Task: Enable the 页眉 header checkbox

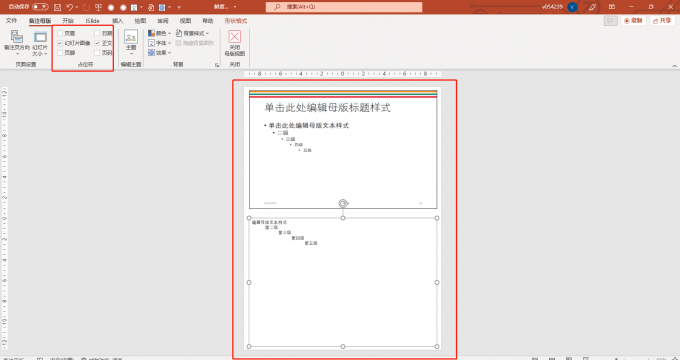Action: click(60, 33)
